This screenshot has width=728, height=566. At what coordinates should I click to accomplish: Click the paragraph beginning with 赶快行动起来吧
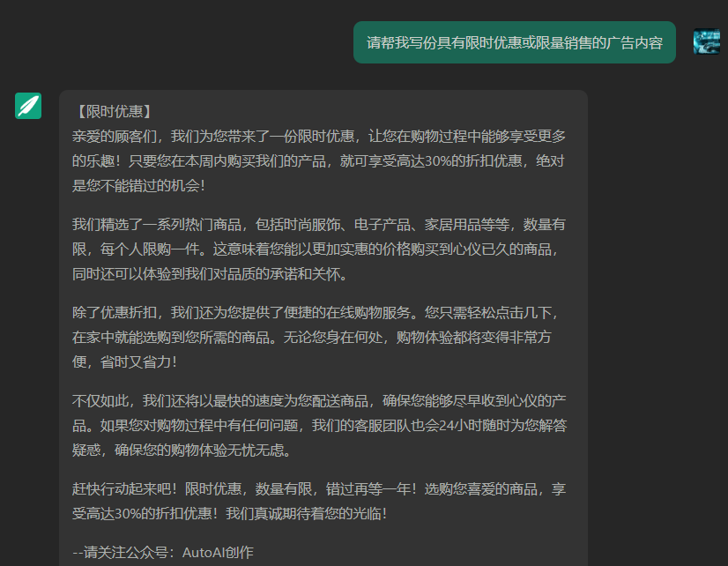click(317, 500)
